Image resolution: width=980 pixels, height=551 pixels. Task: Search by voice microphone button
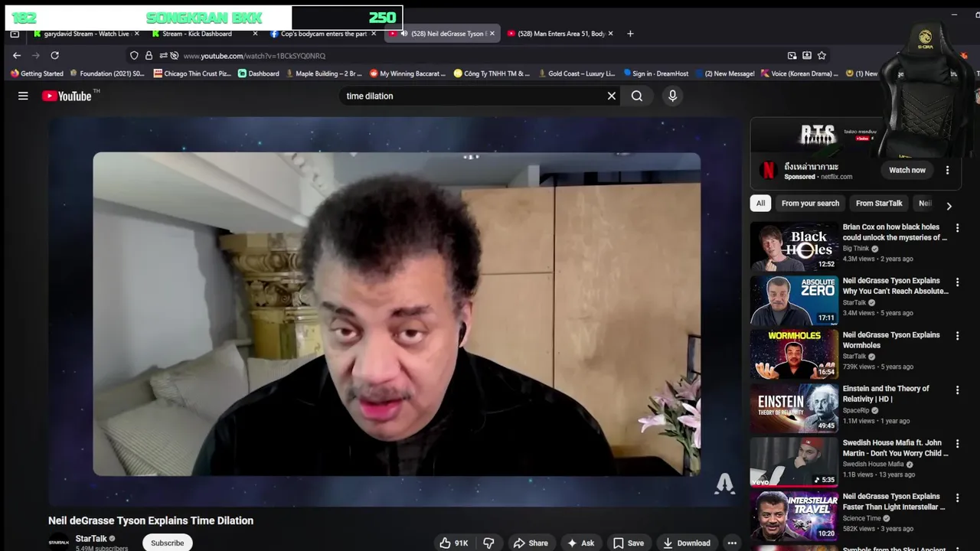click(672, 96)
